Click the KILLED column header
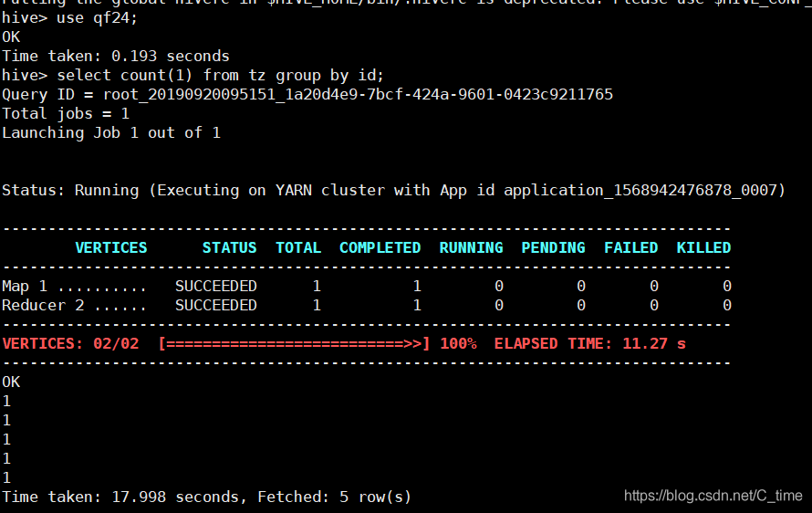The width and height of the screenshot is (812, 513). click(703, 247)
